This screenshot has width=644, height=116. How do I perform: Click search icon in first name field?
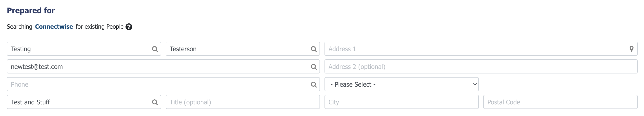tap(155, 49)
